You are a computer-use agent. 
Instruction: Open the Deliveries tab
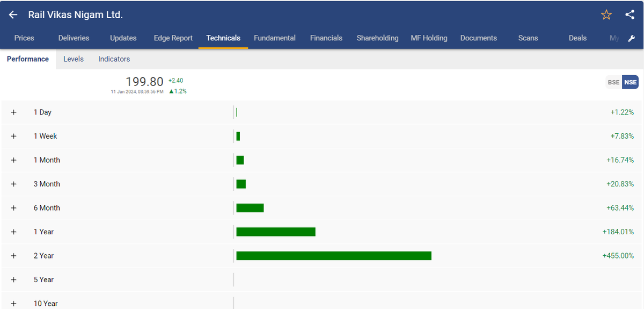pyautogui.click(x=74, y=38)
